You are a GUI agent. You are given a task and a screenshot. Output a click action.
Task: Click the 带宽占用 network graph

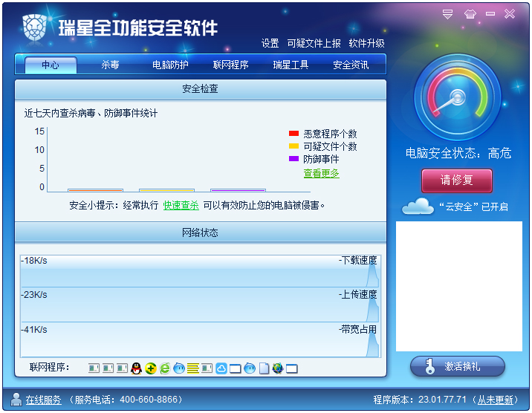click(x=201, y=339)
